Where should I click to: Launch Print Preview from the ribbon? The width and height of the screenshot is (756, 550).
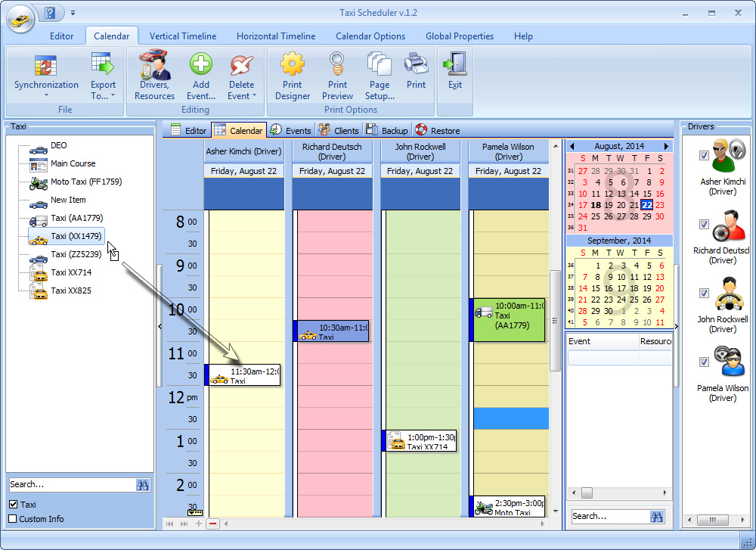[x=337, y=64]
